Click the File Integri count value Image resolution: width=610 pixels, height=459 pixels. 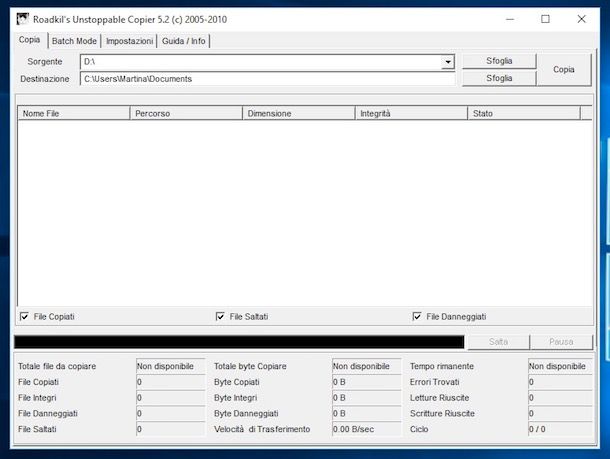(x=170, y=398)
